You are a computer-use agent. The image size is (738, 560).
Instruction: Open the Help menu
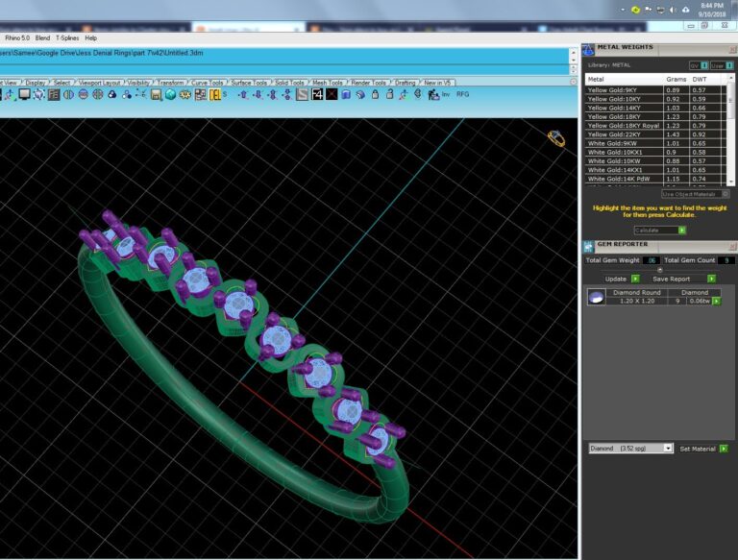[91, 38]
